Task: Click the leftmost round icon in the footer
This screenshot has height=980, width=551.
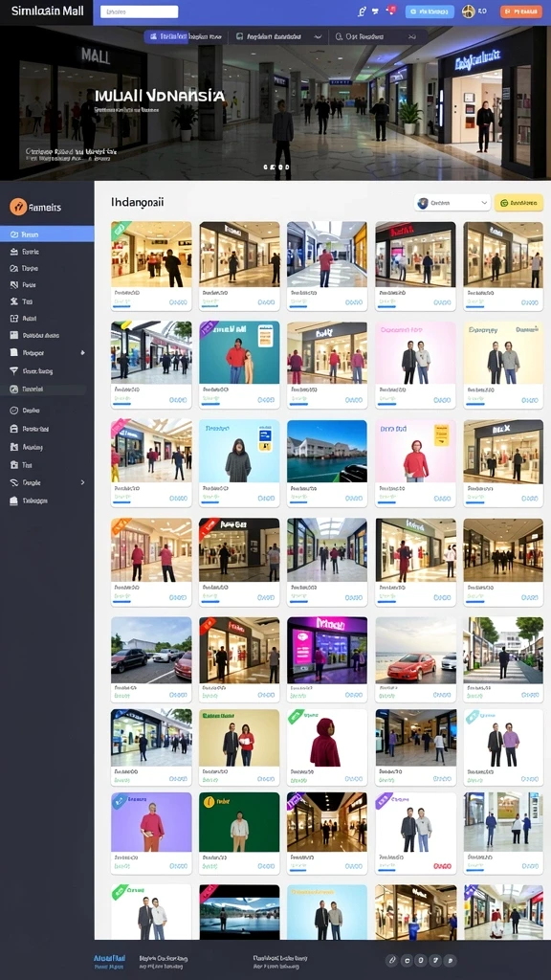Action: coord(391,960)
